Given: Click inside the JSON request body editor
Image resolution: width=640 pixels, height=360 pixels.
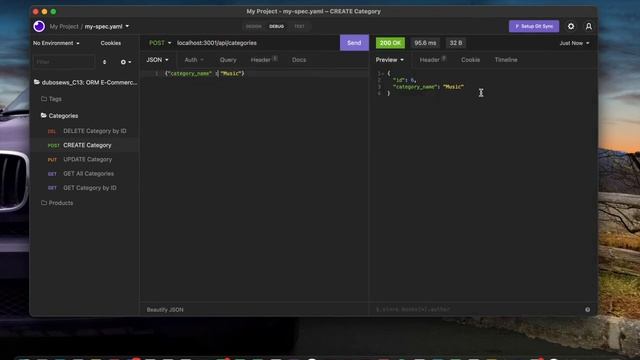Looking at the screenshot, I should (254, 184).
